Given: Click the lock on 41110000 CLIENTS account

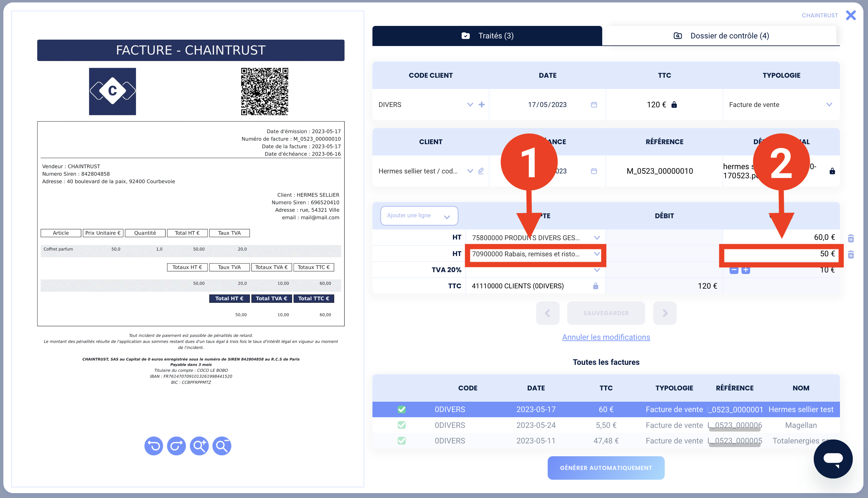Looking at the screenshot, I should (596, 286).
